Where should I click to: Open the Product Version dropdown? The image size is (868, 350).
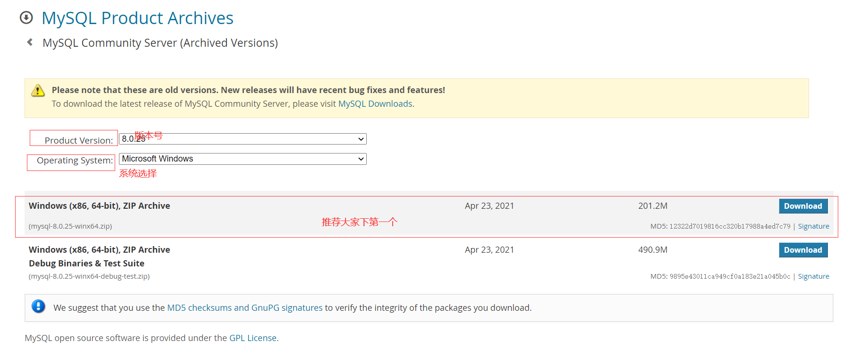tap(243, 139)
